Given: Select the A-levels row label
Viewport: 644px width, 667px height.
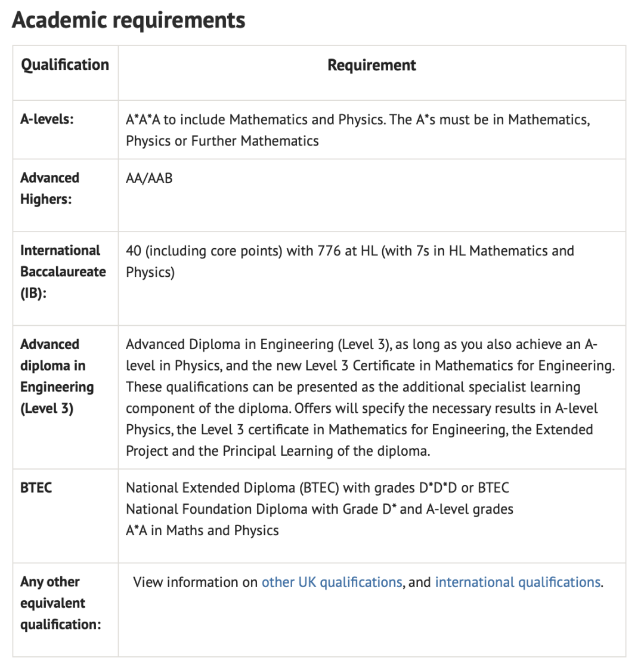Looking at the screenshot, I should point(47,119).
